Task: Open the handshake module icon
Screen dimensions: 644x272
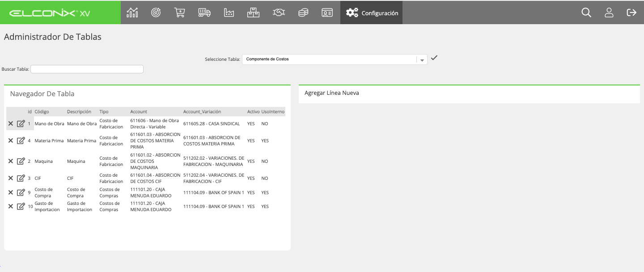Action: pyautogui.click(x=279, y=13)
